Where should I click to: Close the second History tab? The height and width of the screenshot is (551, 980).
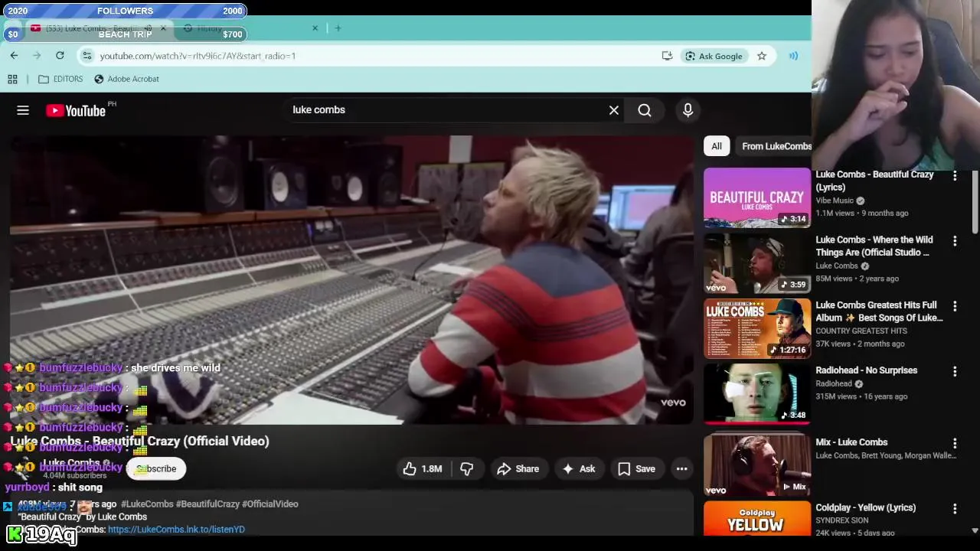tap(315, 28)
